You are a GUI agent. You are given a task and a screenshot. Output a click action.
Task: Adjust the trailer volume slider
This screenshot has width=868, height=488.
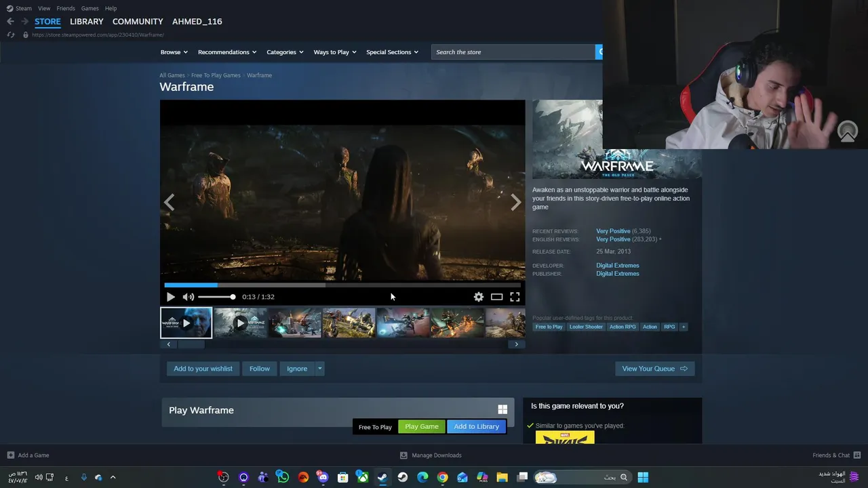pos(216,297)
